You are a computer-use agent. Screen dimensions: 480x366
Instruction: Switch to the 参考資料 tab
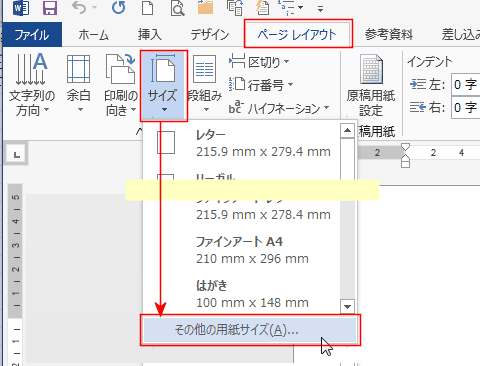point(389,34)
